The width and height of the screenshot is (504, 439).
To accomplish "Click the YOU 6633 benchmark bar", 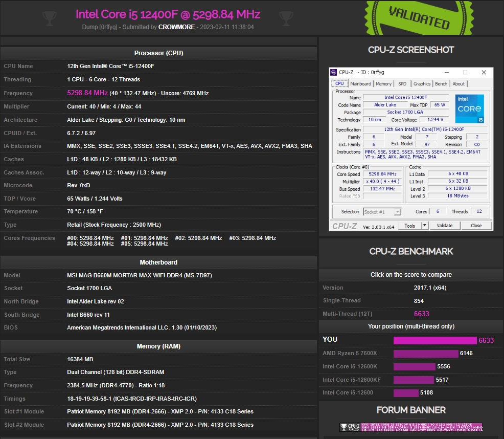I will click(435, 340).
